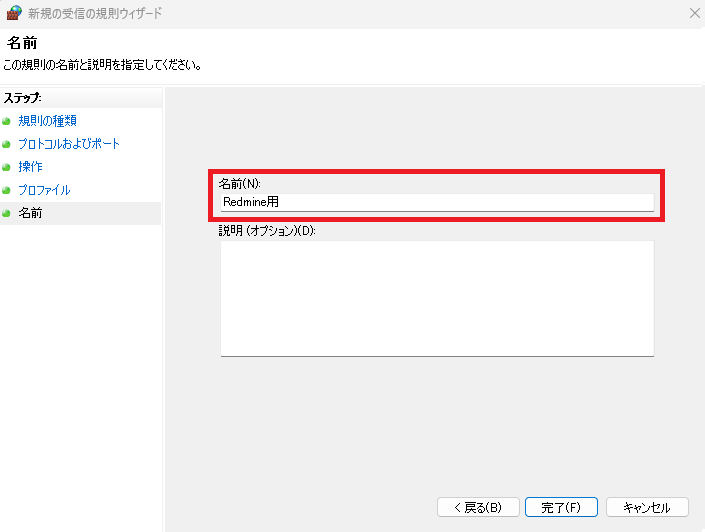Click the この規則の名前と説明を指定してください instruction text

(x=102, y=65)
